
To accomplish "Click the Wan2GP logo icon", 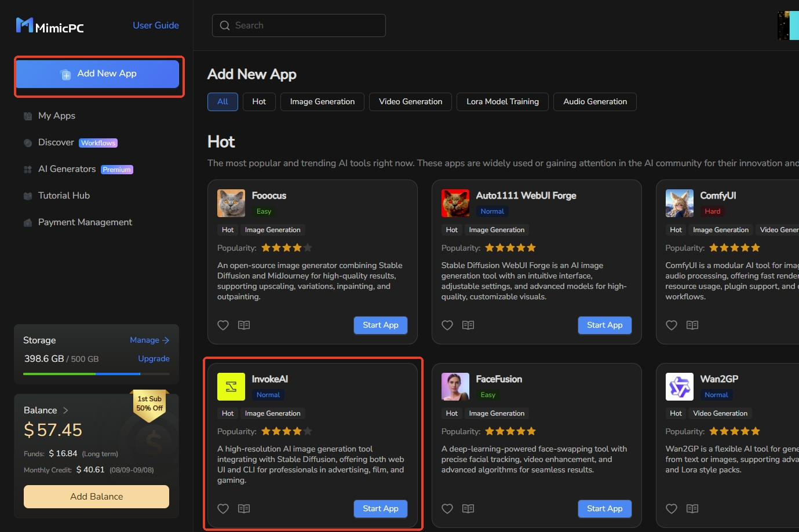I will point(680,387).
